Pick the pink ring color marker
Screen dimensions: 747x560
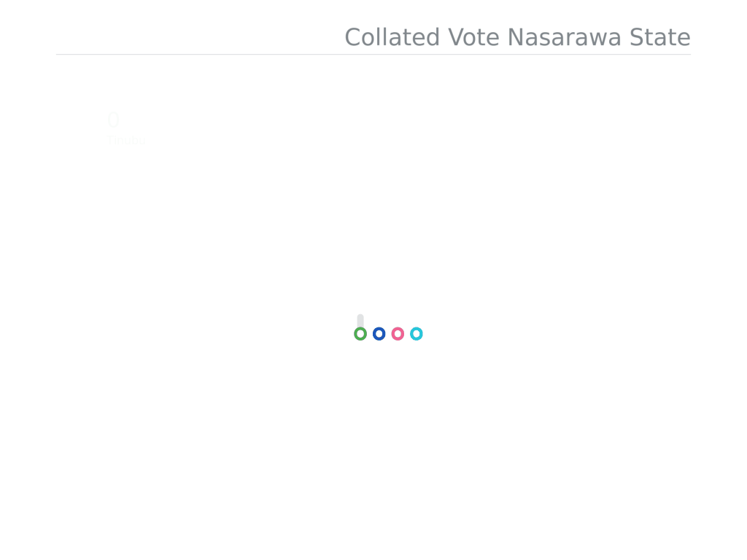398,334
